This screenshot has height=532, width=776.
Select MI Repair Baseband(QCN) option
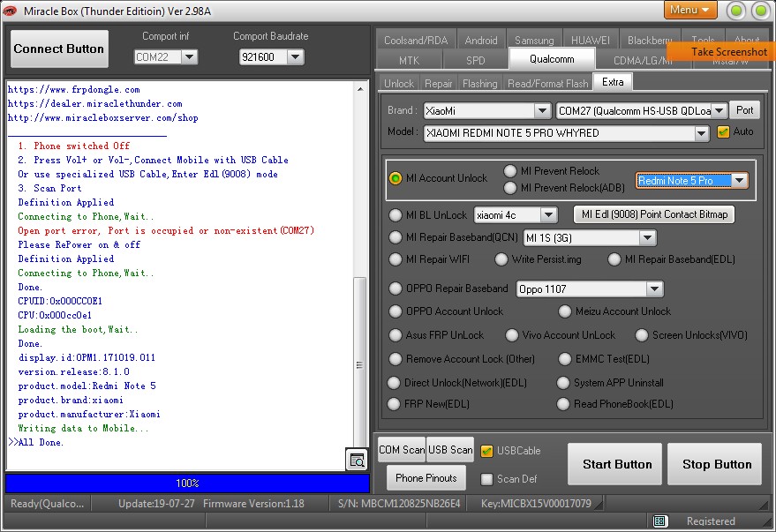tap(396, 237)
